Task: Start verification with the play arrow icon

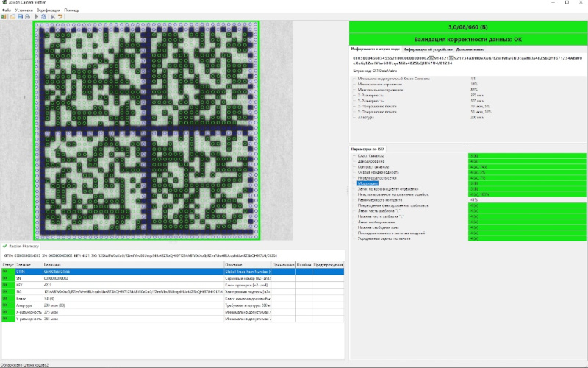Action: pyautogui.click(x=36, y=16)
